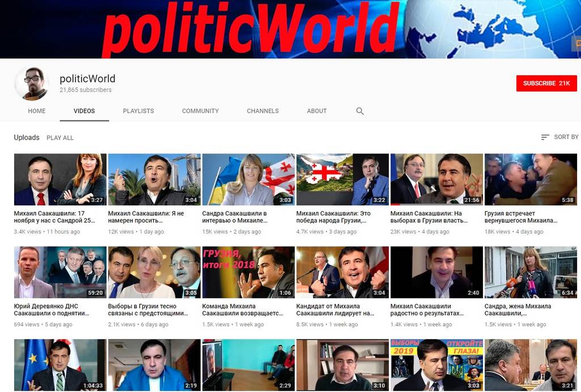Viewport: 581px width, 392px height.
Task: Play the 6:34 video thumbnail
Action: (531, 272)
